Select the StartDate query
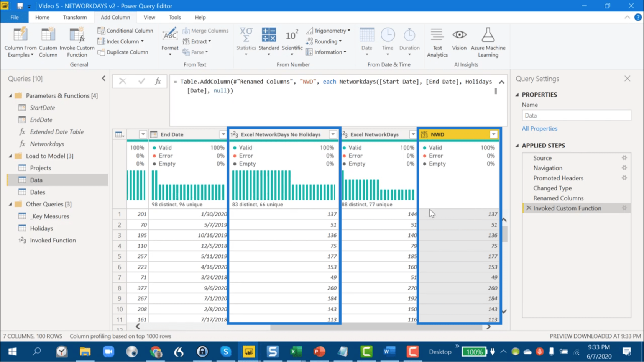Screen dimensions: 644x362 pos(42,108)
